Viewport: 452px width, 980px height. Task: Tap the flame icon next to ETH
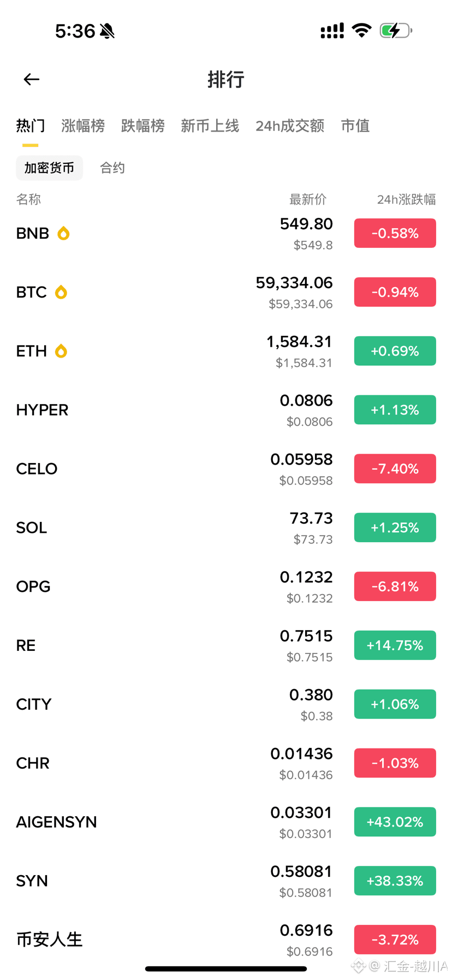tap(61, 351)
